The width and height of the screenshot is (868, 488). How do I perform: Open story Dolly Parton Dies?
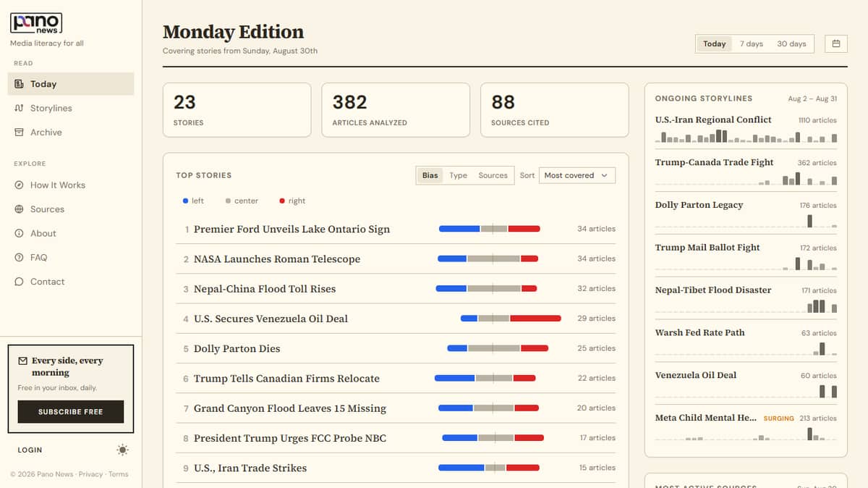237,348
